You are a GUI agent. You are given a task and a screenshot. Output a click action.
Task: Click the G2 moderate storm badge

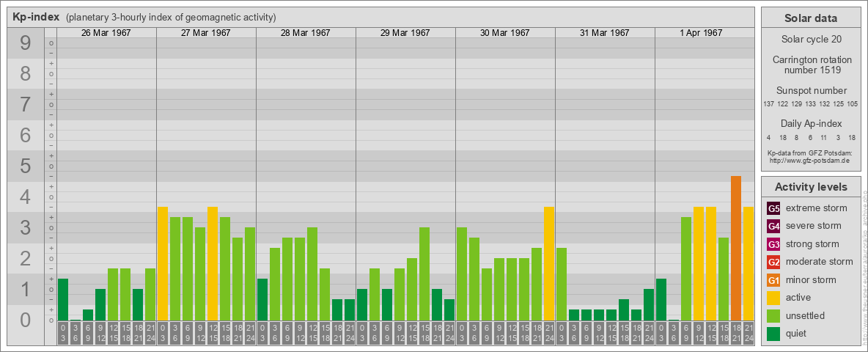(x=773, y=262)
